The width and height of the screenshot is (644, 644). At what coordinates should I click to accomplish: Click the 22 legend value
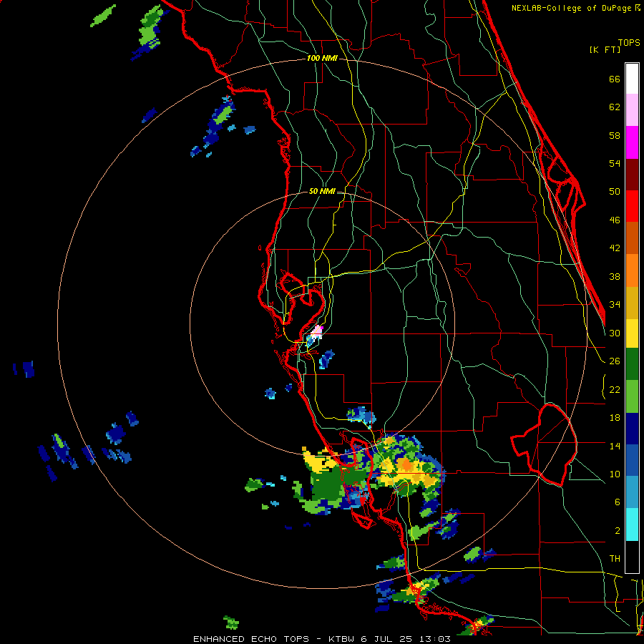click(615, 390)
